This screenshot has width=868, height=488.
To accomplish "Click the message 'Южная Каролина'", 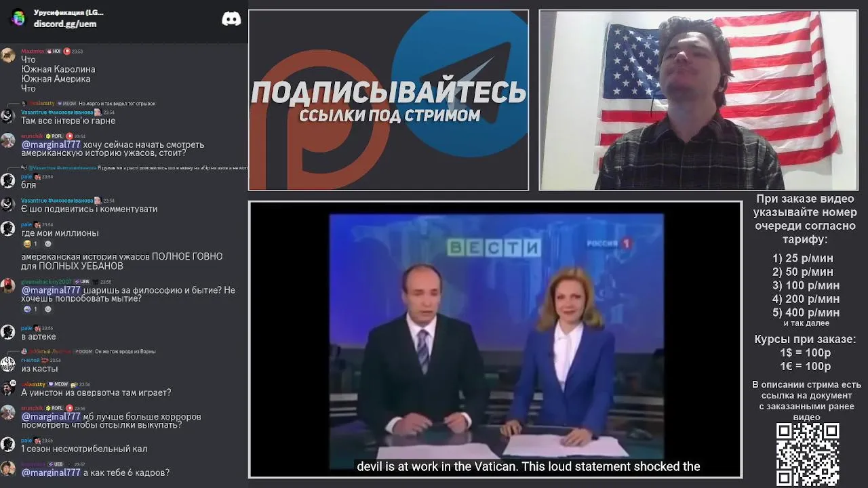I will tap(58, 69).
